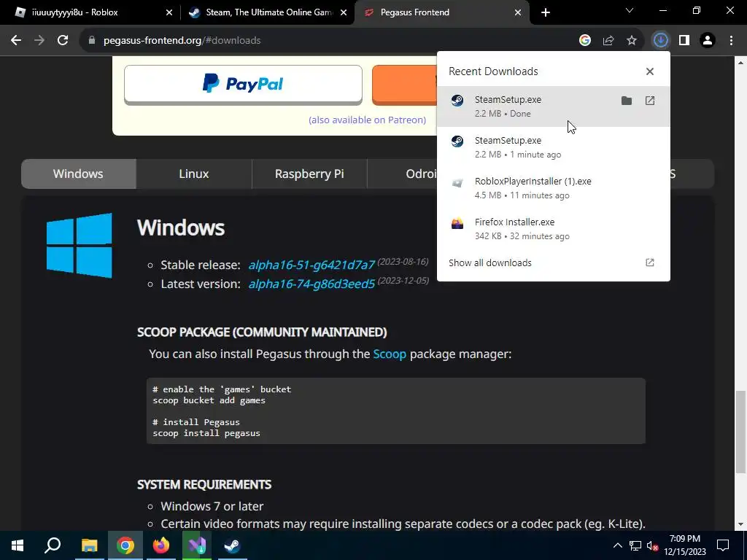
Task: Switch to the Roblox tab
Action: point(90,12)
